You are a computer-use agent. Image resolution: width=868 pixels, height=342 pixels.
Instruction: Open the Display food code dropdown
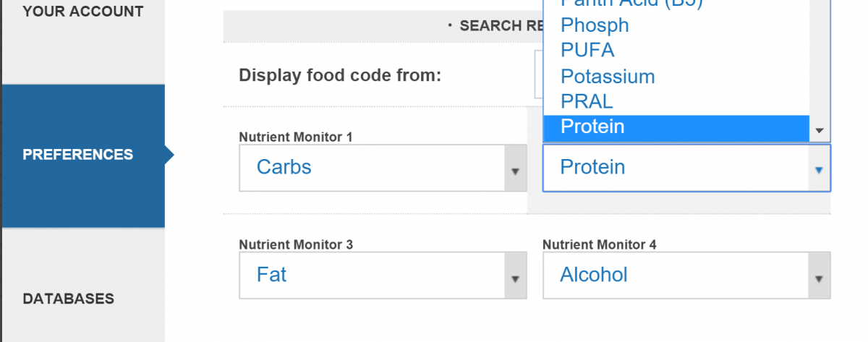coord(538,74)
